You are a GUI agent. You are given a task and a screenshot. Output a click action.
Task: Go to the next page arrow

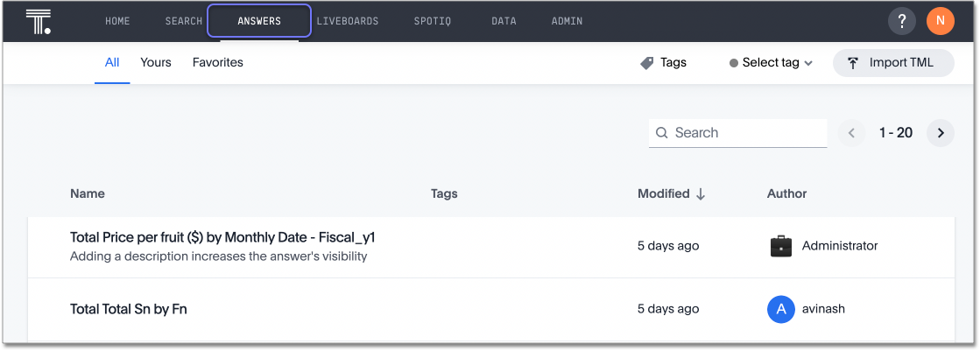coord(940,133)
